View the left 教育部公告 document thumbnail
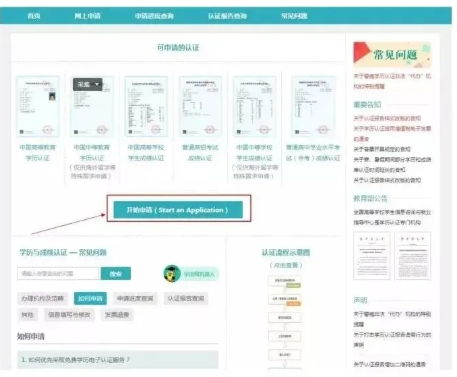The width and height of the screenshot is (457, 377). (x=372, y=255)
